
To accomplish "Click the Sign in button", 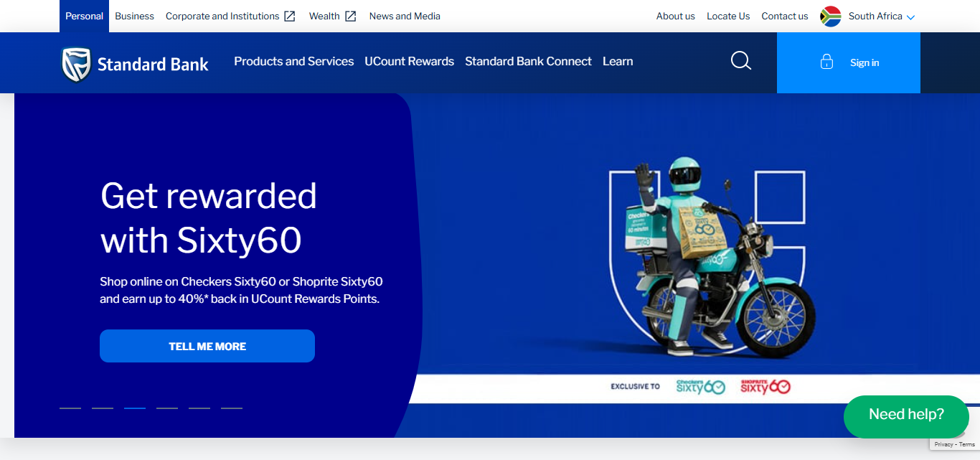I will tap(849, 62).
